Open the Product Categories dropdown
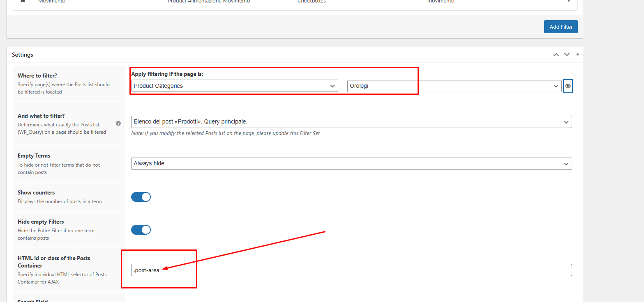Viewport: 644px width, 302px height. pos(234,86)
